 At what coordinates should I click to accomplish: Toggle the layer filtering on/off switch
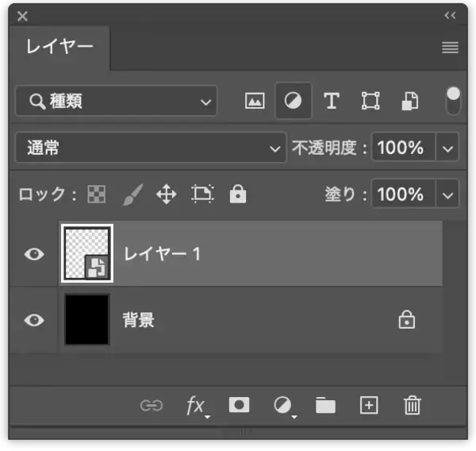[x=453, y=101]
